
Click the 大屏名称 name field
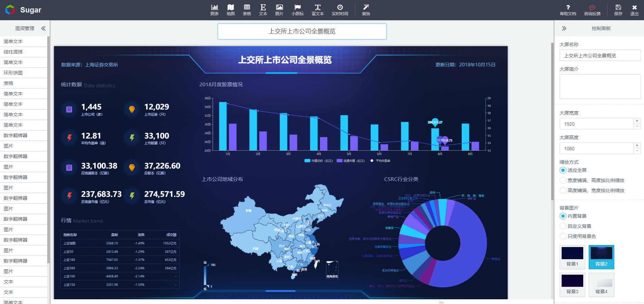click(x=600, y=56)
